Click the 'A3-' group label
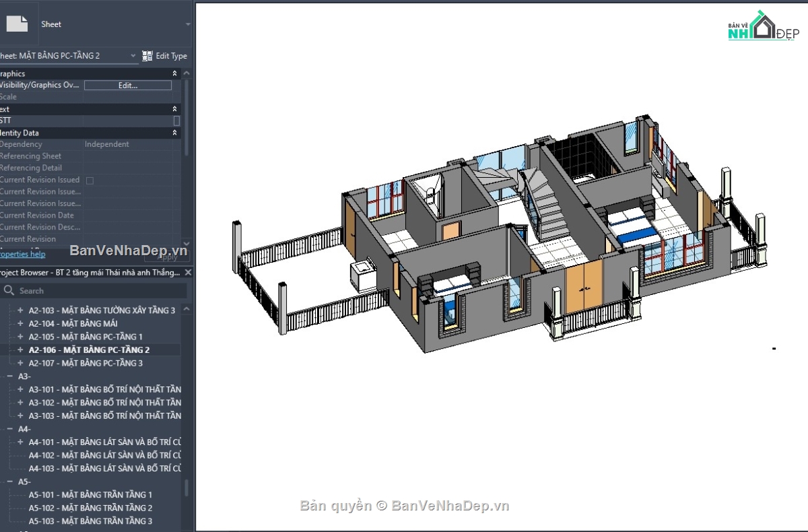Image resolution: width=808 pixels, height=532 pixels. (x=24, y=376)
